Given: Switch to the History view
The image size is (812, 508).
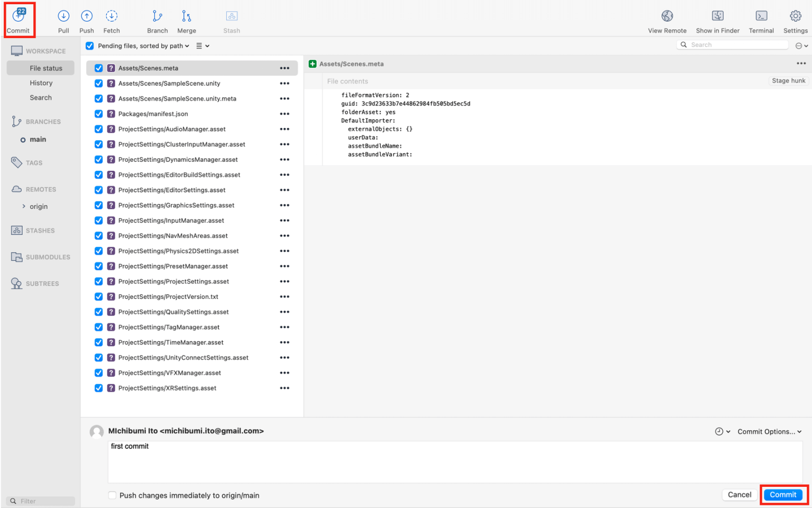Looking at the screenshot, I should pos(41,82).
